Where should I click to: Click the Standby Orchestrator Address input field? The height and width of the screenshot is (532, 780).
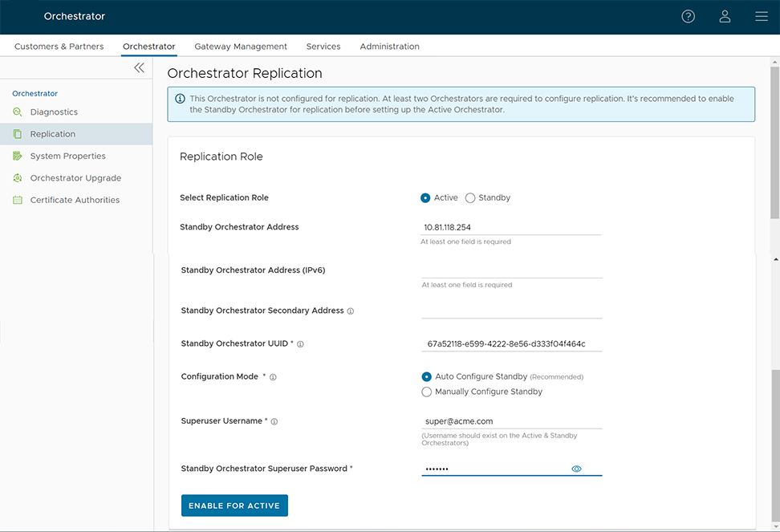(511, 227)
